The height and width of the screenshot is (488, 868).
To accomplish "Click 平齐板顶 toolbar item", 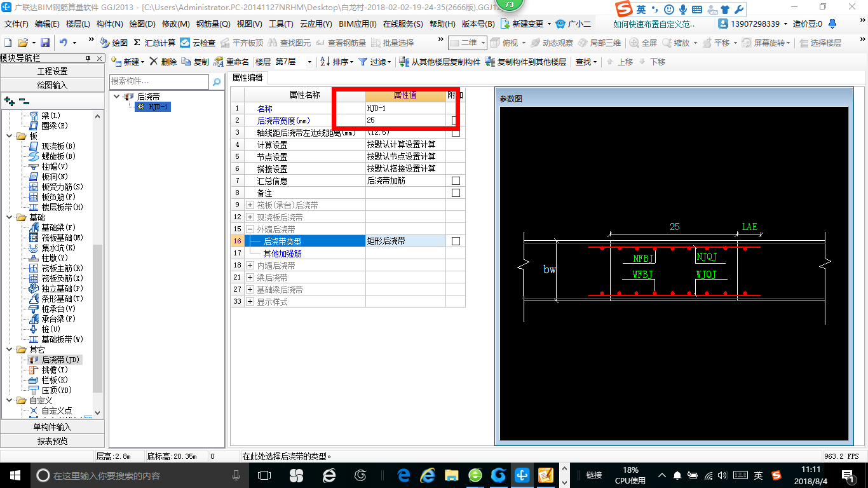I will pos(241,43).
